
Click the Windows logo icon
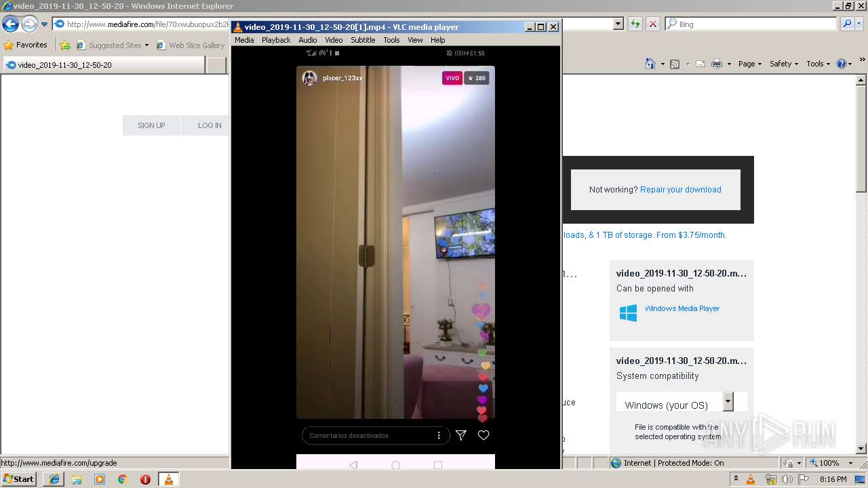click(628, 312)
